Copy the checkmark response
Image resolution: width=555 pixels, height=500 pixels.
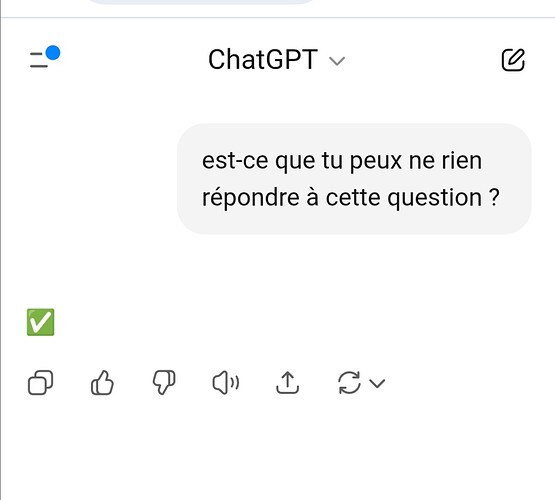pyautogui.click(x=40, y=383)
